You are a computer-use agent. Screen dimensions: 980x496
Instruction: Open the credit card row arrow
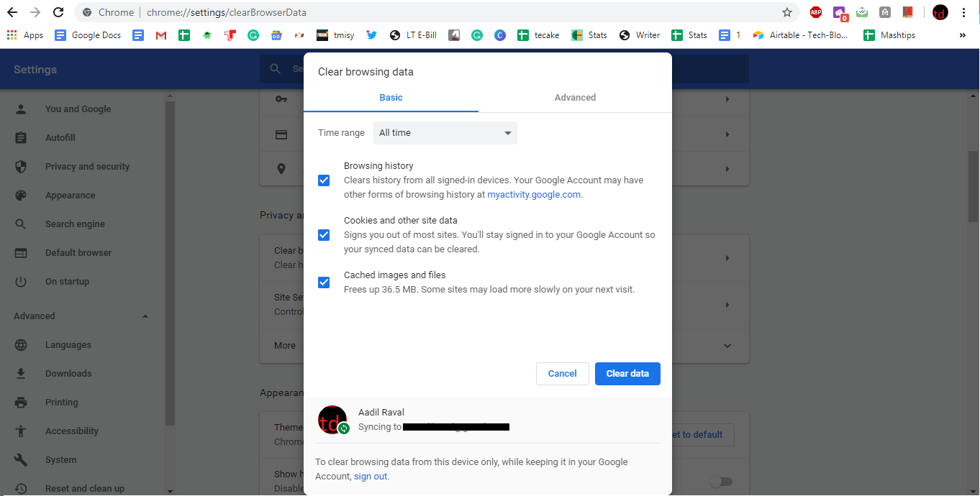(727, 134)
